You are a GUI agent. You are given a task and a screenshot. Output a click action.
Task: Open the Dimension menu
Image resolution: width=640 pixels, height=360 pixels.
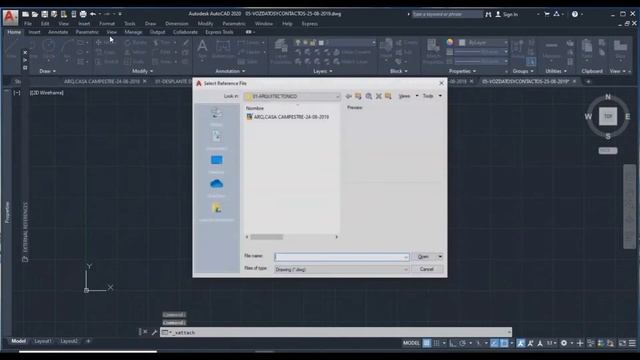177,24
